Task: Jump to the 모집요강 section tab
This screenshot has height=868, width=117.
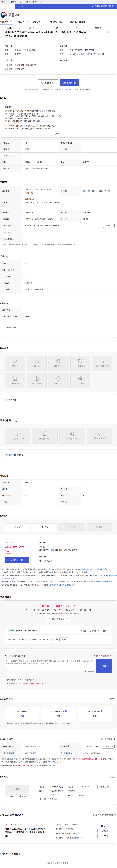Action: [11, 28]
